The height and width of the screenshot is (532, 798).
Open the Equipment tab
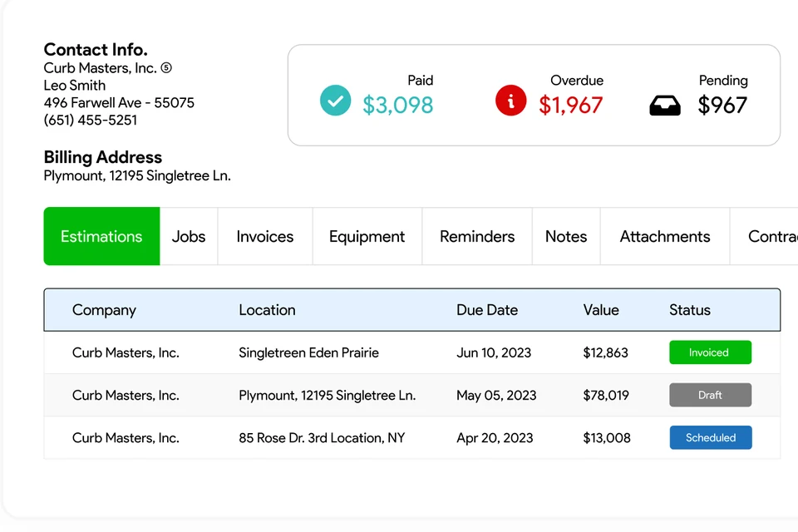367,236
